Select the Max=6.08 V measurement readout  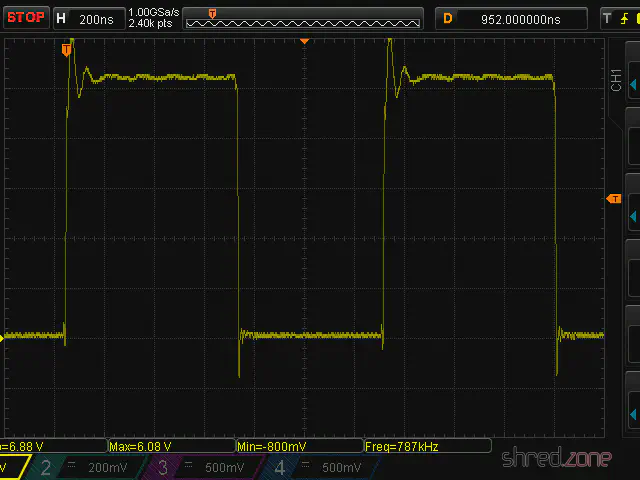(x=170, y=446)
